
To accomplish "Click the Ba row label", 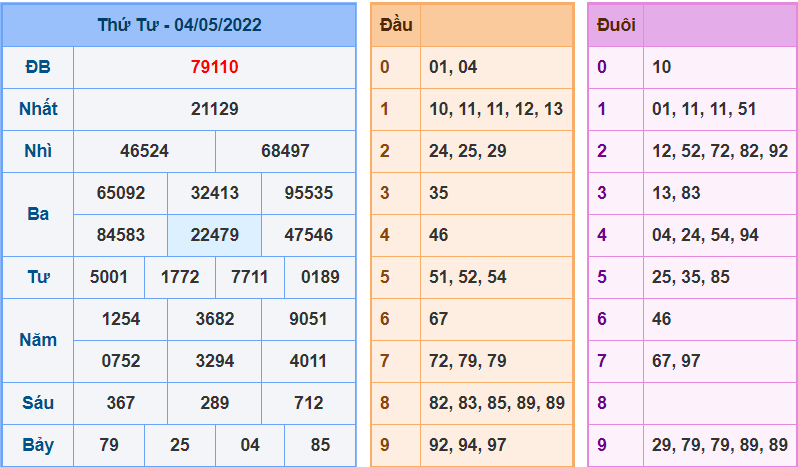I will [x=38, y=214].
